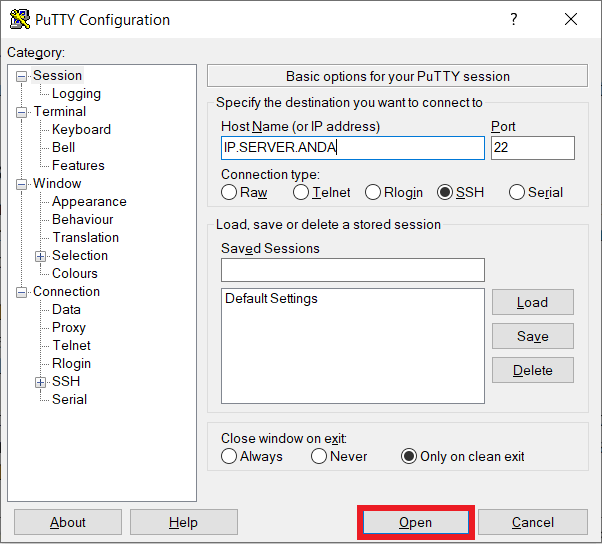
Task: Collapse the Session tree node
Action: (x=22, y=76)
